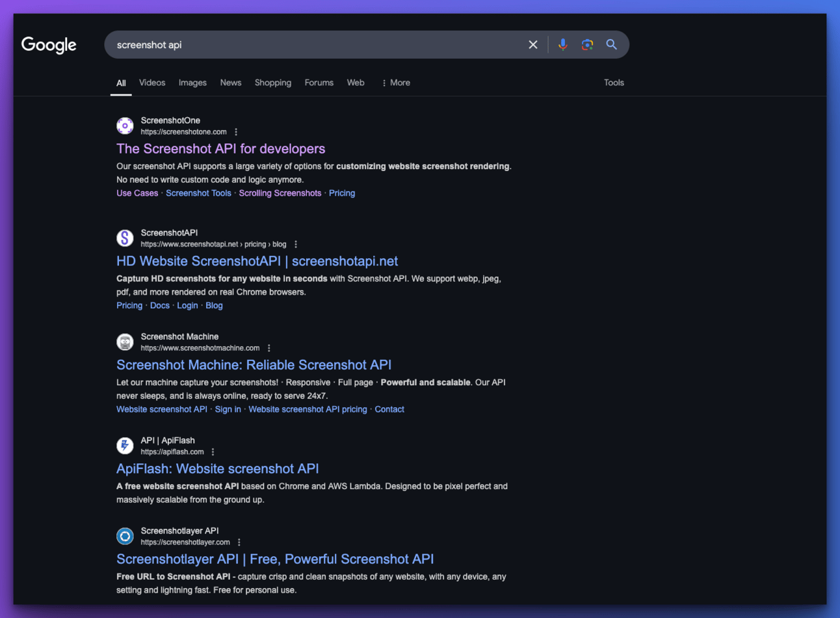Image resolution: width=840 pixels, height=618 pixels.
Task: Click the ScreenshotOne site favicon
Action: pyautogui.click(x=125, y=126)
